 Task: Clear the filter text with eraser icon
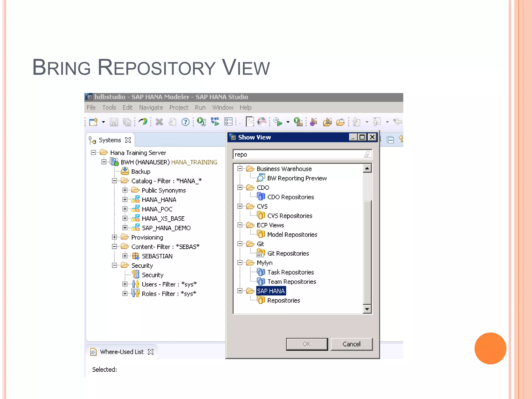click(x=368, y=155)
